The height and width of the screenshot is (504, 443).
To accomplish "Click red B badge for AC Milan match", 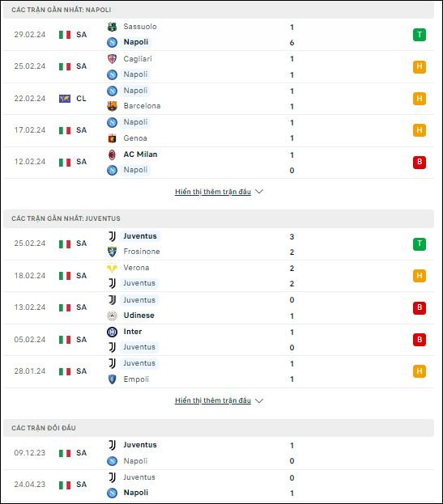I will point(420,162).
